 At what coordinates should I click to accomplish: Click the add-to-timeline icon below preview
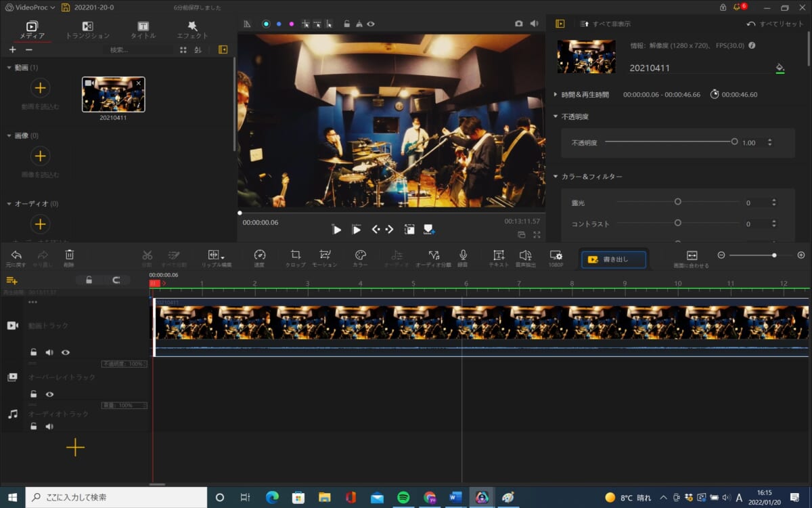429,230
